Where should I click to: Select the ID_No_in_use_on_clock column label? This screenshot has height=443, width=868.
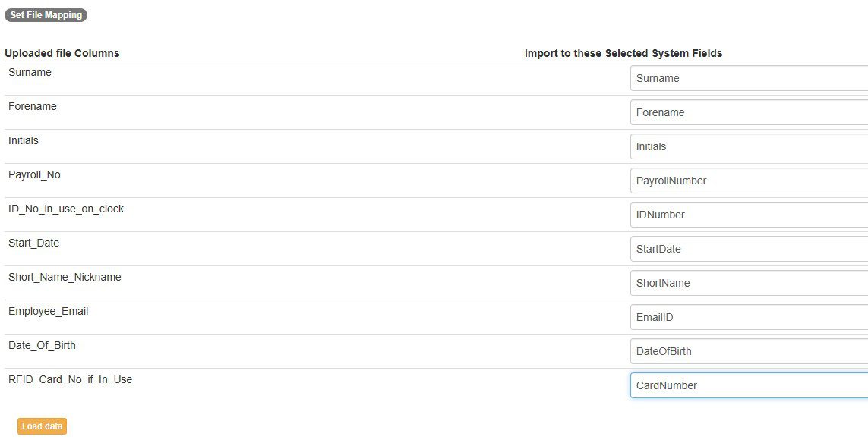click(66, 209)
